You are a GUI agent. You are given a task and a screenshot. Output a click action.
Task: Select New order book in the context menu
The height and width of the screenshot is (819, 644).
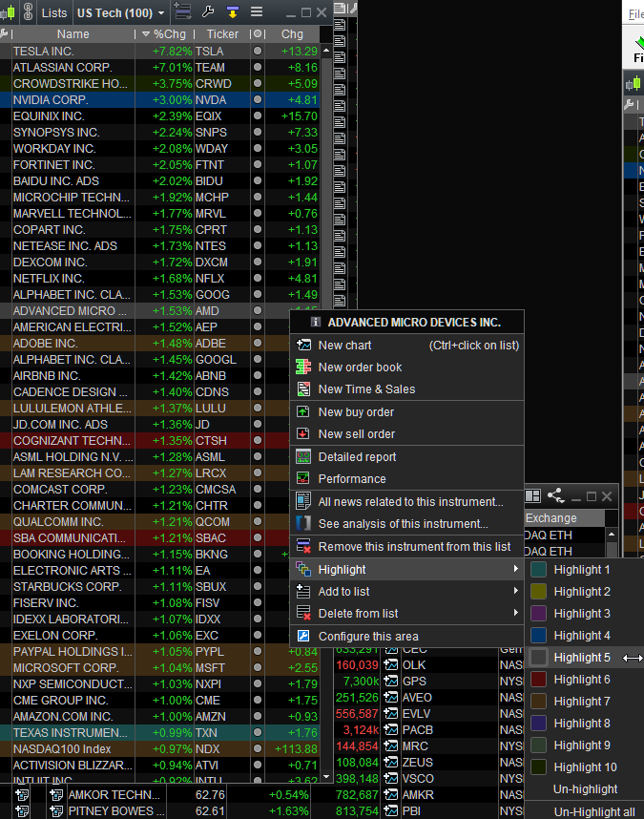407,367
